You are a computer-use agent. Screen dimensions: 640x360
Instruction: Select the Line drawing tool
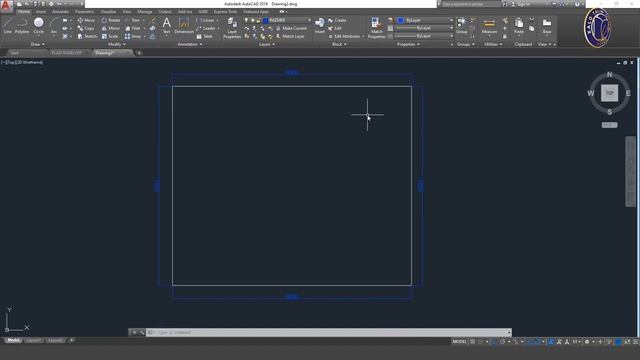pyautogui.click(x=7, y=26)
